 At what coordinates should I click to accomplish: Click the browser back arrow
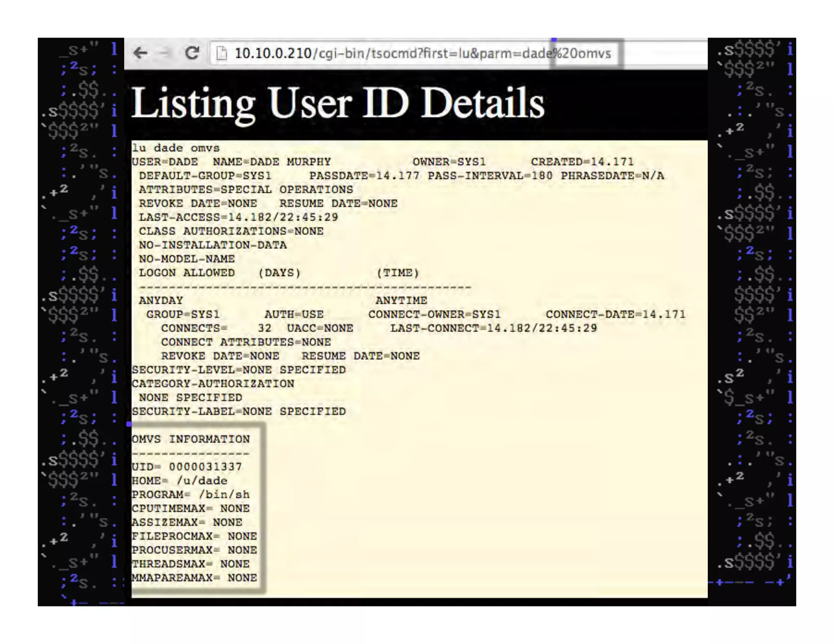140,53
